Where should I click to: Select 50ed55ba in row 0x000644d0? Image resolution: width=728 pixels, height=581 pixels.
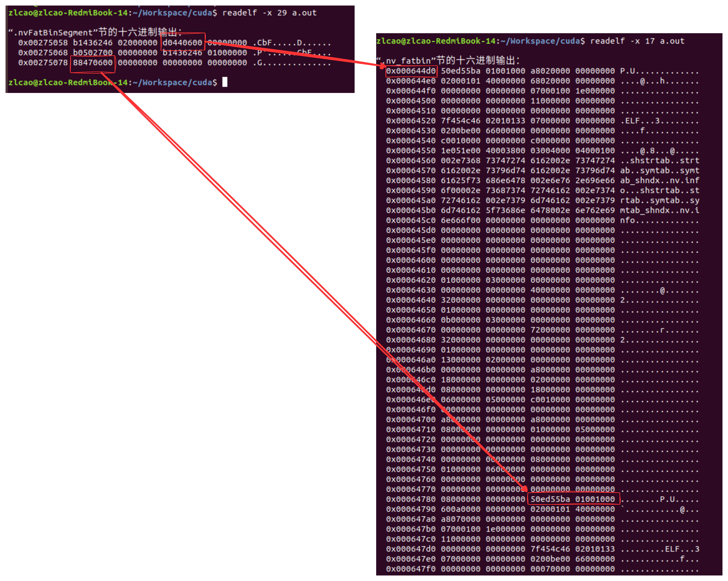461,71
